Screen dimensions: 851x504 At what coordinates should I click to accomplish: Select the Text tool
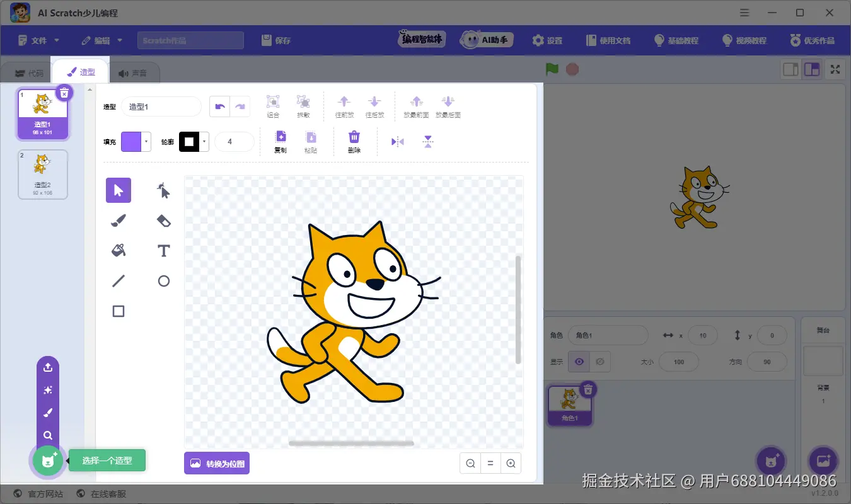163,250
